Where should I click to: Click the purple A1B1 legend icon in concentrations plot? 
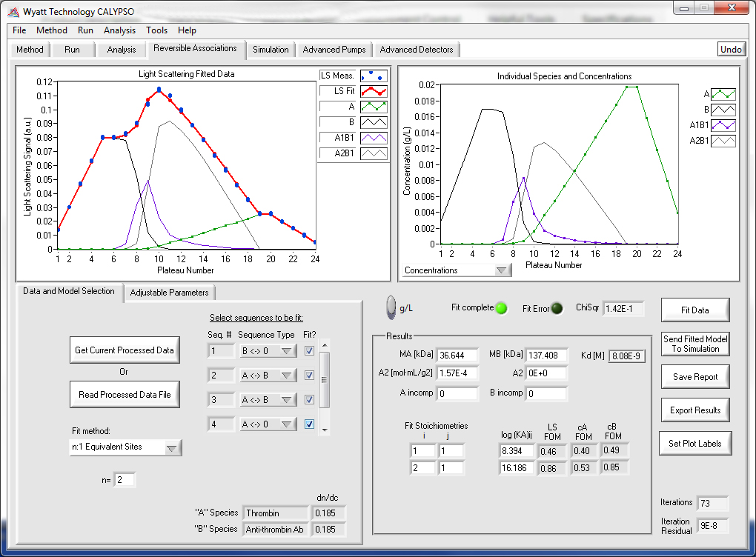point(724,124)
